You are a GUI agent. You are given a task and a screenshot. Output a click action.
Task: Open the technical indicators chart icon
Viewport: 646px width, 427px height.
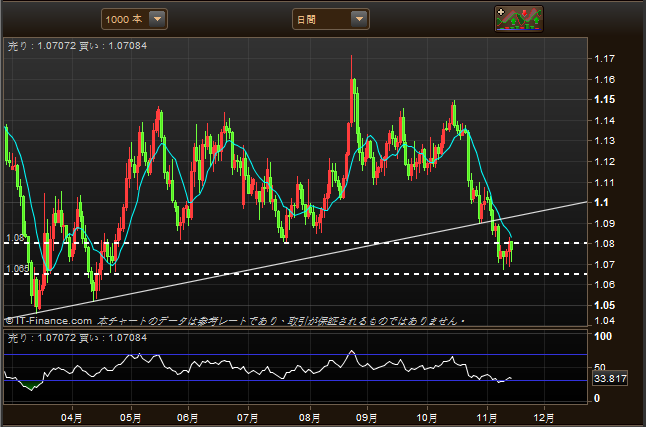[x=519, y=19]
